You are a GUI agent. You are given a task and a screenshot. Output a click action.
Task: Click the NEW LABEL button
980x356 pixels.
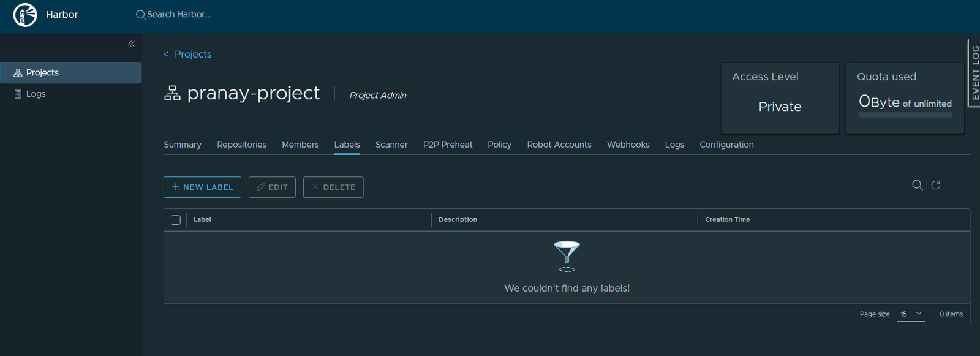pos(202,187)
